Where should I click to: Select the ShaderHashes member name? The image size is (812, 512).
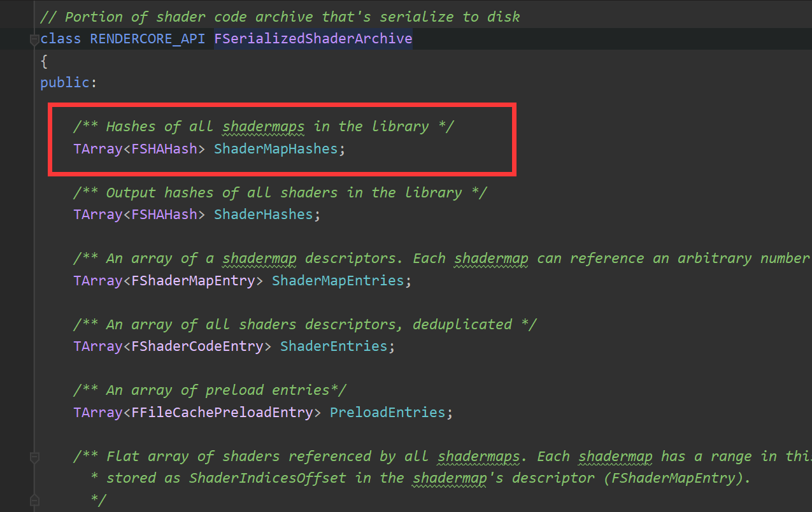263,215
